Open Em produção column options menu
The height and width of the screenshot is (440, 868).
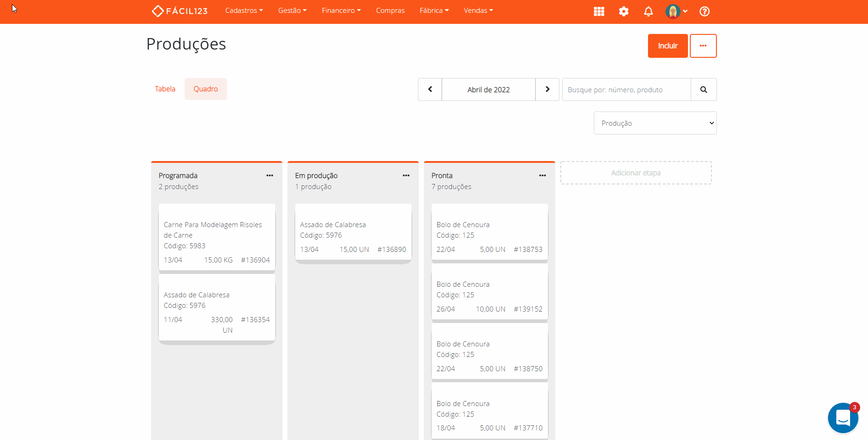tap(406, 176)
